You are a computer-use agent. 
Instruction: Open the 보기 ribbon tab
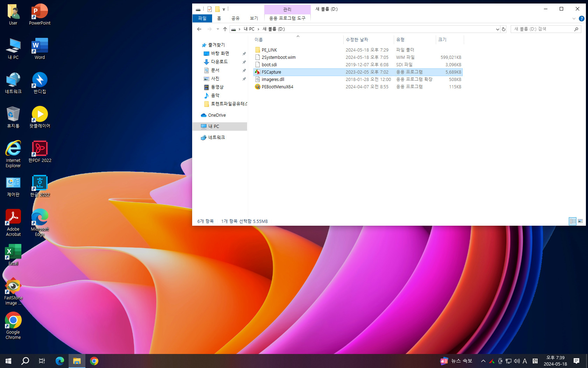click(x=254, y=18)
